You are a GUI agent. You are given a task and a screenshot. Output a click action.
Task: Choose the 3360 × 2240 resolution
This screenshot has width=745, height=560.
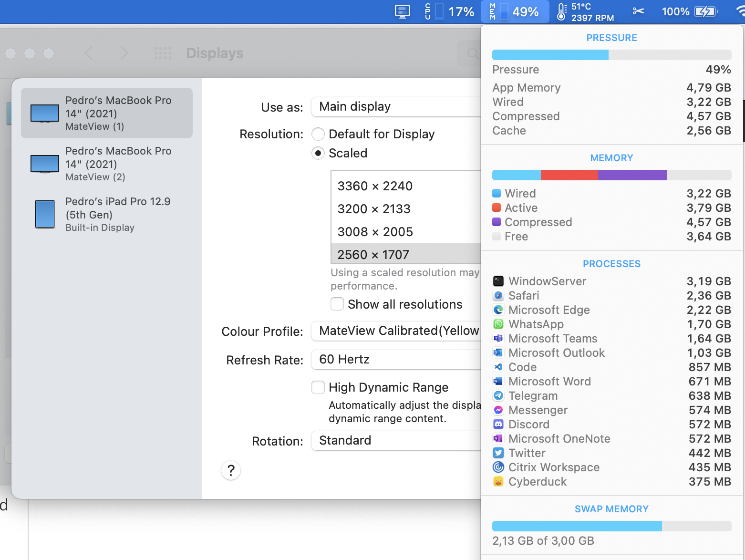pos(406,186)
